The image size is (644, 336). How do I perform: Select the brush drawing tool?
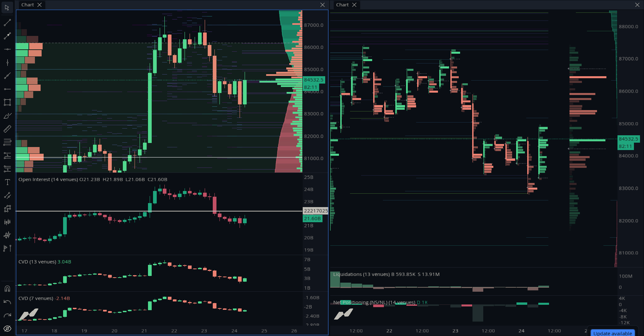click(7, 116)
